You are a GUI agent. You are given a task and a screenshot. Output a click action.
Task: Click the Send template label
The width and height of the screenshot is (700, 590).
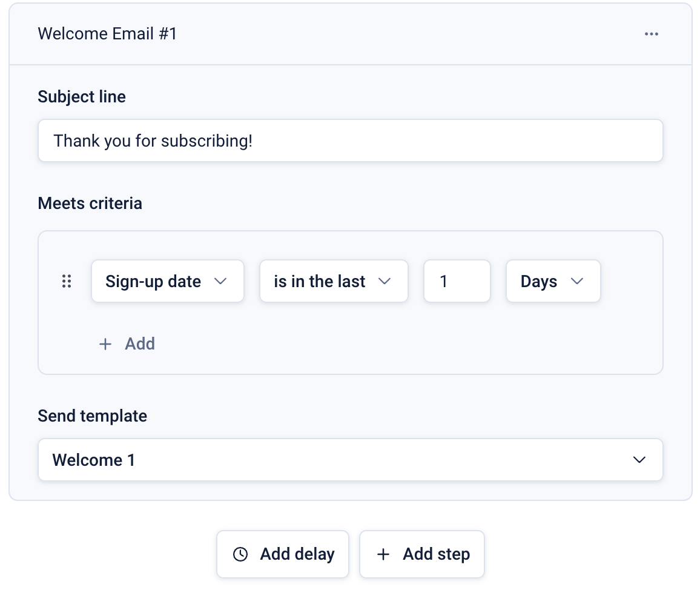pos(92,416)
